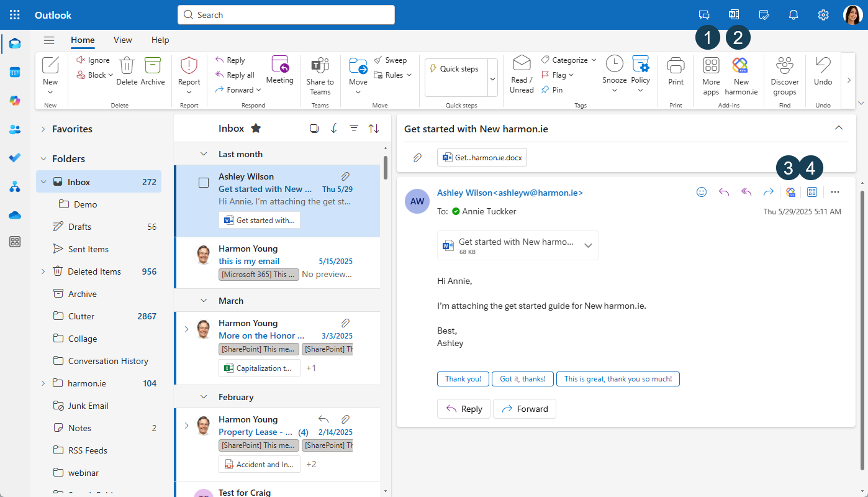The height and width of the screenshot is (497, 868).
Task: Click Meeting in the Respond group
Action: 280,70
